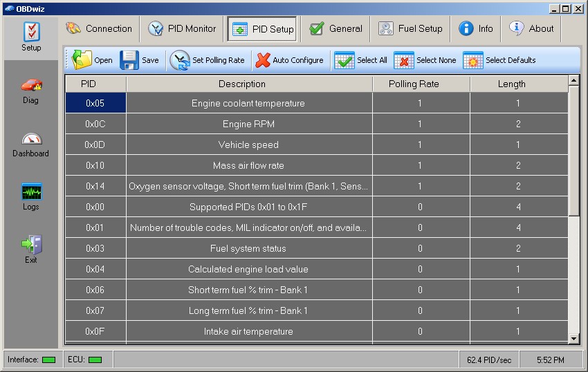Select Long term fuel % trim cell
Viewport: 588px width, 372px height.
pos(249,310)
